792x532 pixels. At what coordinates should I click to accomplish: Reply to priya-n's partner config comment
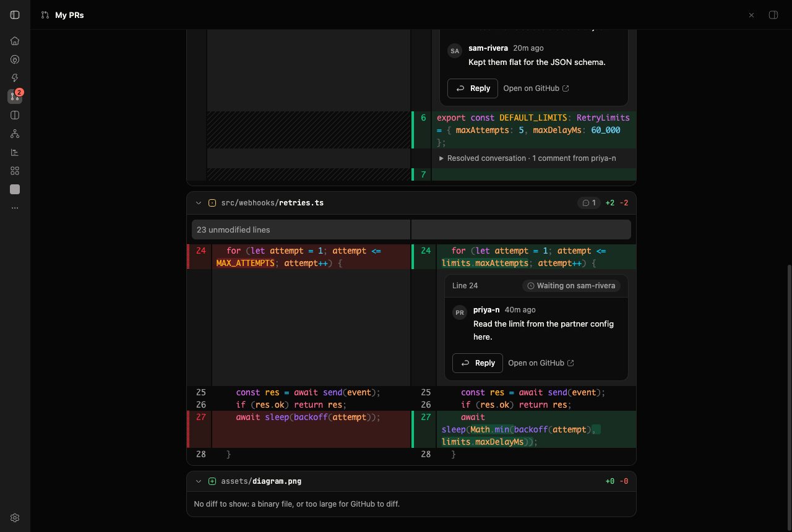point(478,363)
